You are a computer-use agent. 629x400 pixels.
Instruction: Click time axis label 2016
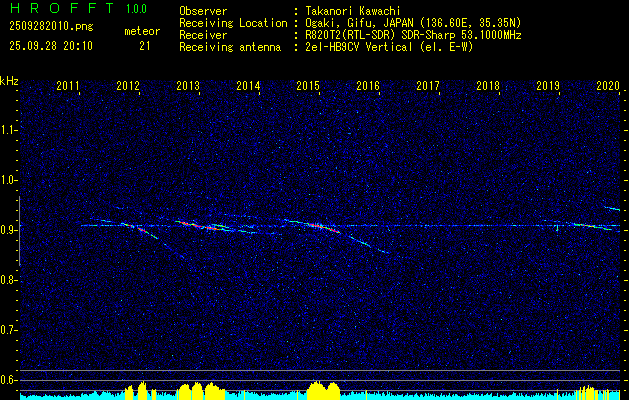(x=368, y=86)
